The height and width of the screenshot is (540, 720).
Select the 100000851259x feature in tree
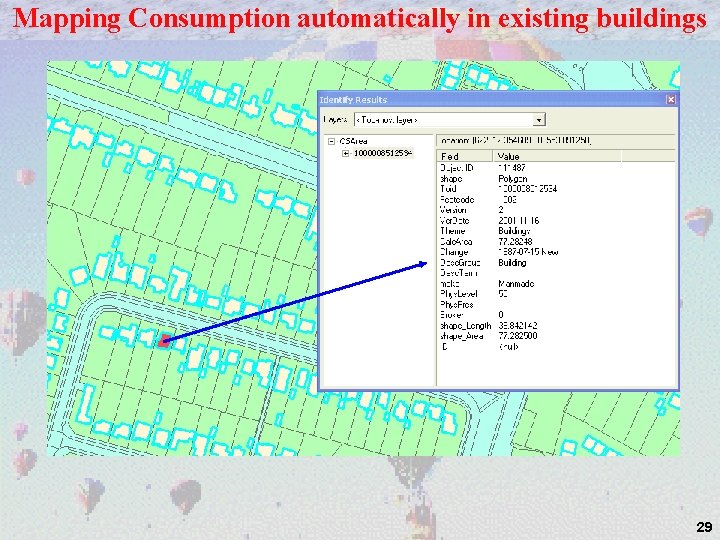(x=383, y=153)
